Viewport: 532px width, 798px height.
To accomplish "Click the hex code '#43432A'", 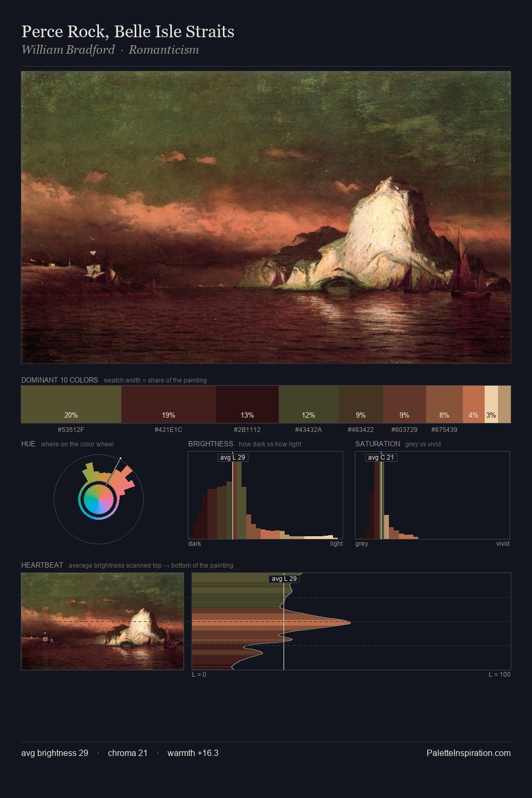I will 309,429.
